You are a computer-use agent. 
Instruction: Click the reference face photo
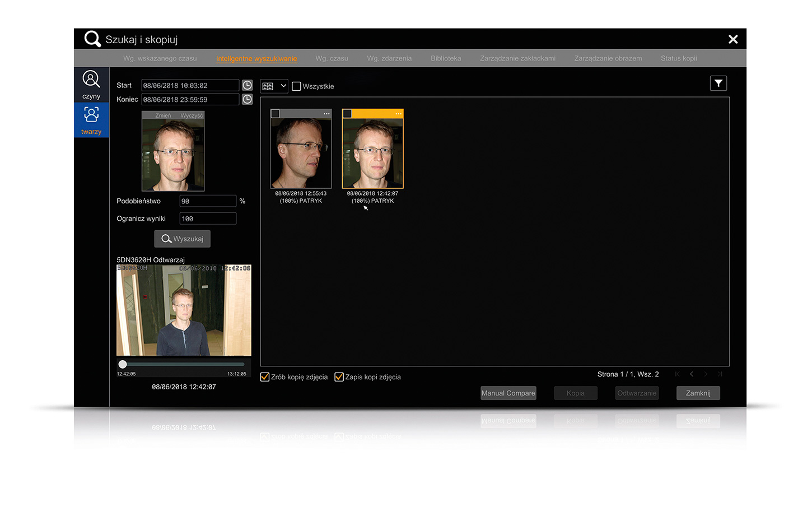pos(173,155)
